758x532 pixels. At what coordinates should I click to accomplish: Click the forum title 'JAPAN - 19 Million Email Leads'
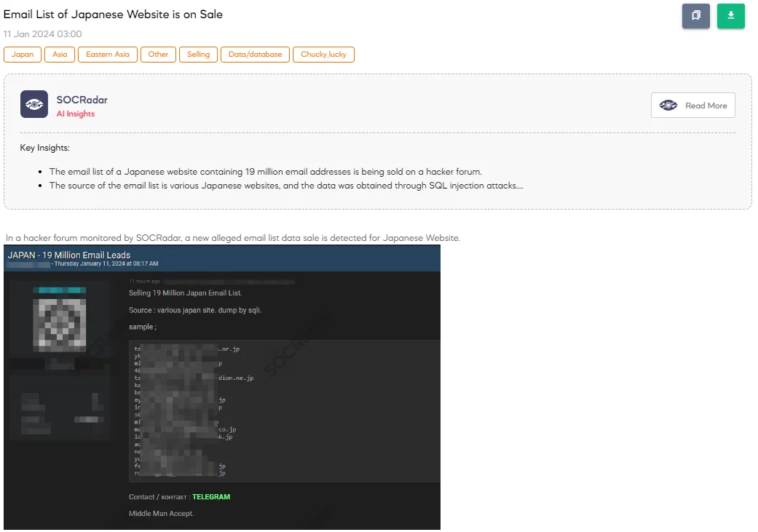pyautogui.click(x=69, y=255)
